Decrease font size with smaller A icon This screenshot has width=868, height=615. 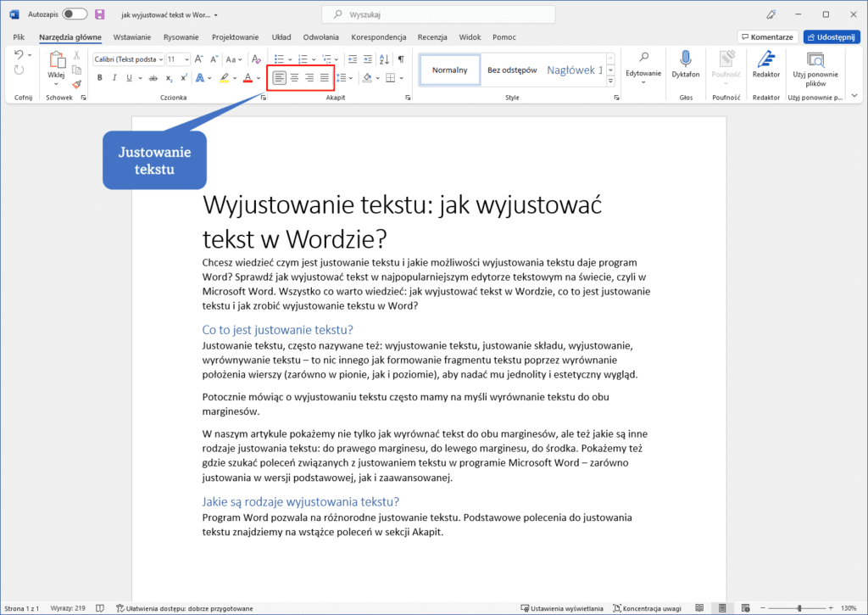(x=214, y=59)
